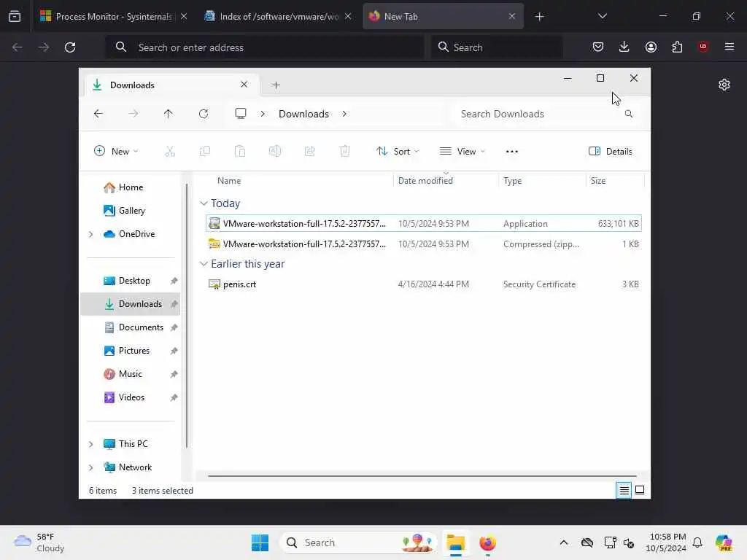
Task: Refresh the Downloads folder view
Action: (204, 114)
